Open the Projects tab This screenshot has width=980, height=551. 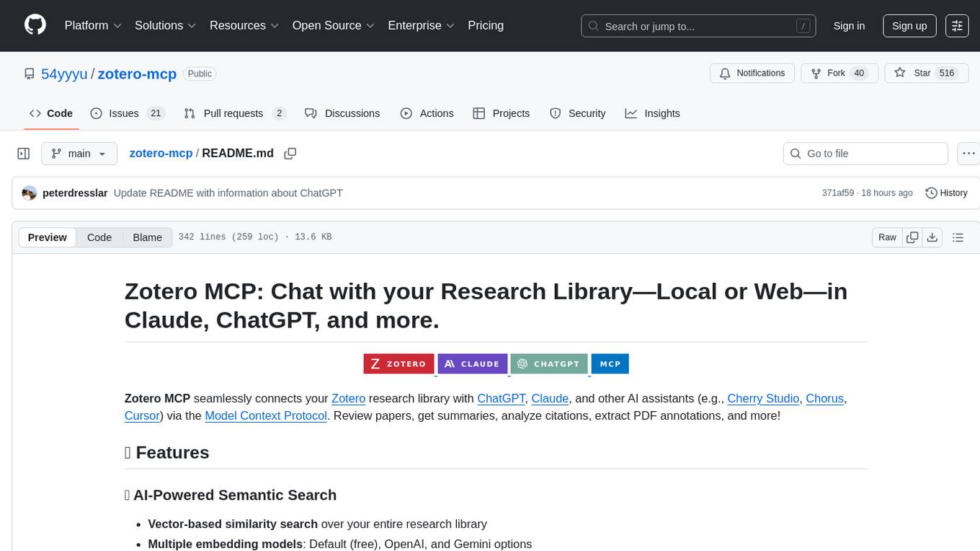[x=501, y=113]
